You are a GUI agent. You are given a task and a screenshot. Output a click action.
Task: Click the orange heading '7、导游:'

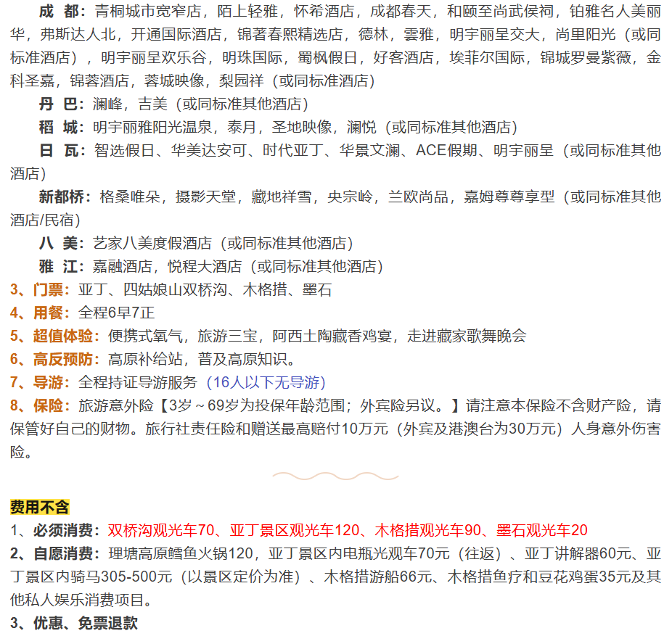pyautogui.click(x=40, y=382)
